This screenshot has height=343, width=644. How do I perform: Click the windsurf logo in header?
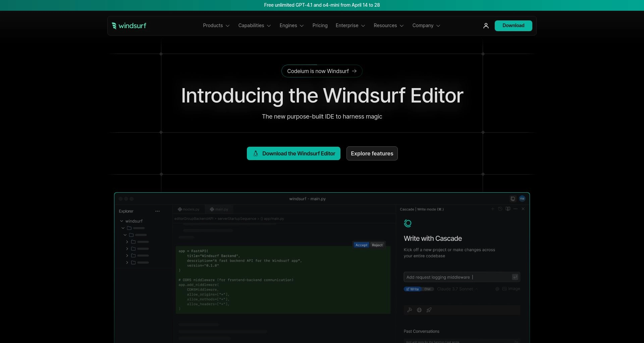click(x=129, y=26)
